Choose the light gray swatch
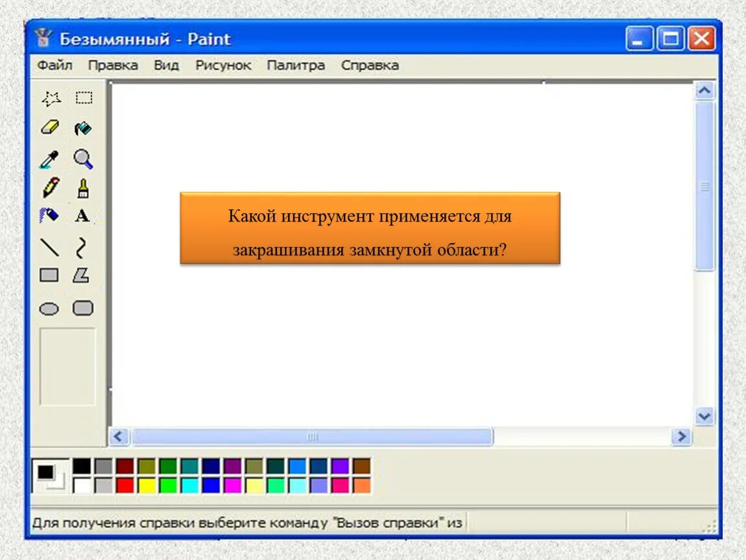The height and width of the screenshot is (560, 746). [103, 485]
